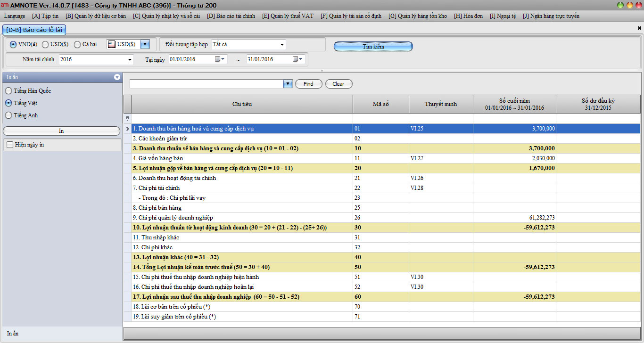Choose the Tiếng Anh print language

(8, 115)
